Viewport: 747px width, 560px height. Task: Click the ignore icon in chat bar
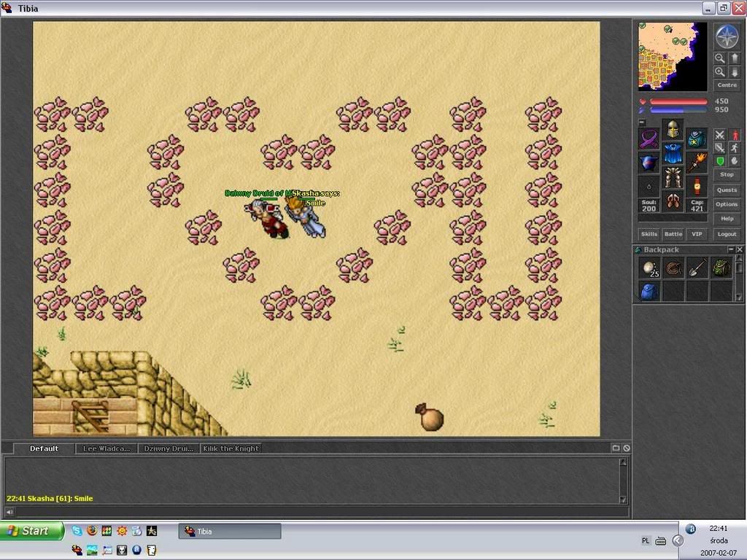pos(627,448)
